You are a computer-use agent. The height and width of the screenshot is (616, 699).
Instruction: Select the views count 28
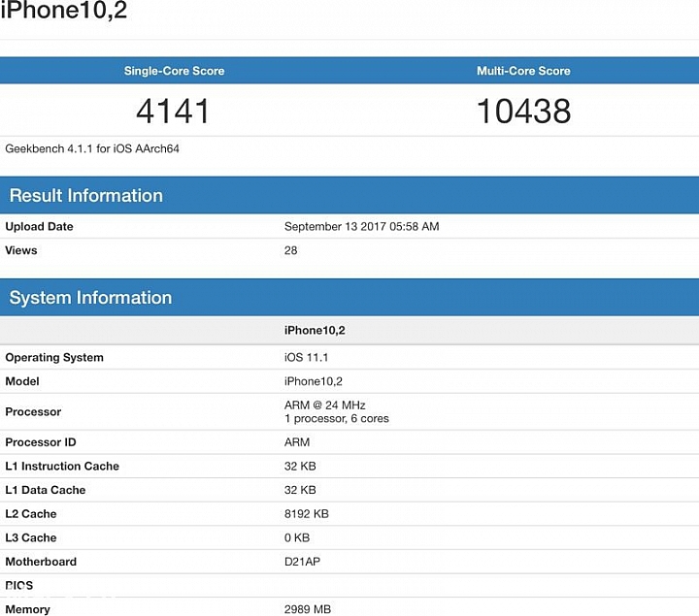290,250
